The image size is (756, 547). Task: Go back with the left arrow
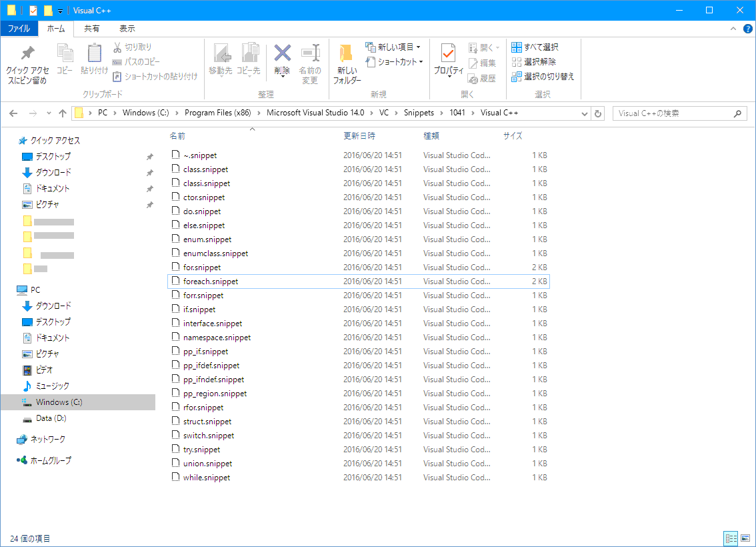[x=13, y=113]
